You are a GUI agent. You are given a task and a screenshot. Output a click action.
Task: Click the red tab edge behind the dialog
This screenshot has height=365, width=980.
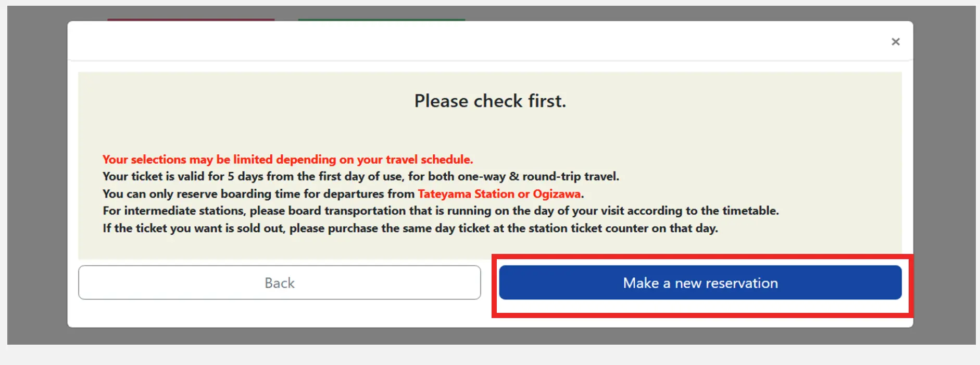pos(191,19)
